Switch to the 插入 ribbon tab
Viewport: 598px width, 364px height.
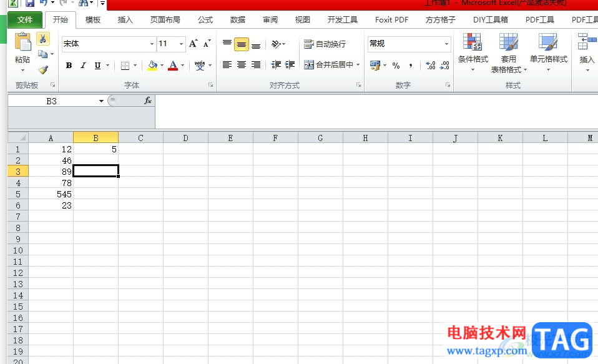125,20
